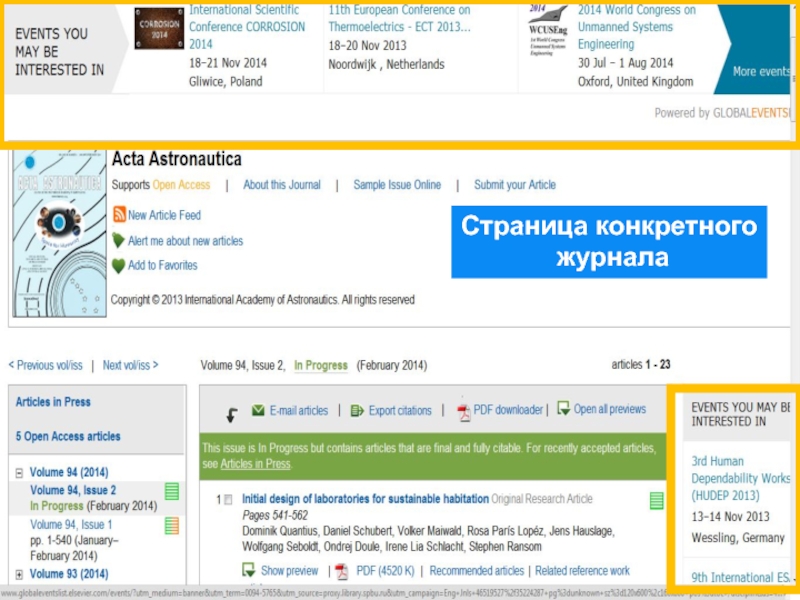Expand the Volume 93 (2014) tree node

[19, 574]
